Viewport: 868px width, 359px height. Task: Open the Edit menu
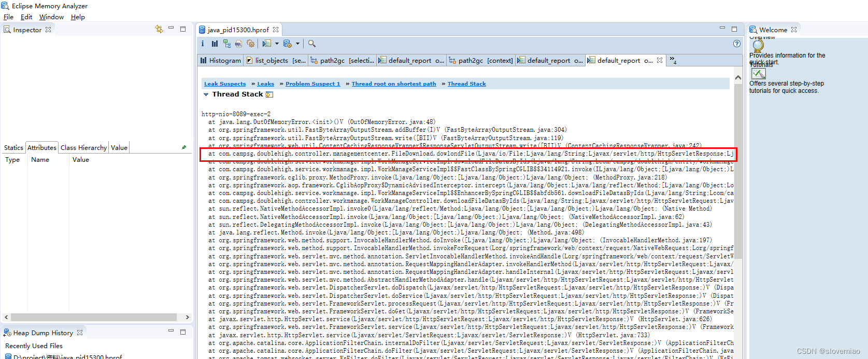coord(26,17)
